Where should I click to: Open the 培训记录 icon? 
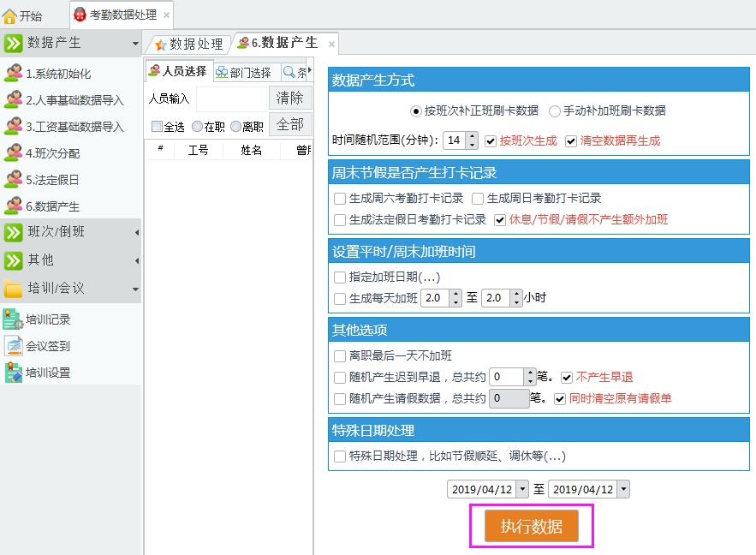[14, 319]
